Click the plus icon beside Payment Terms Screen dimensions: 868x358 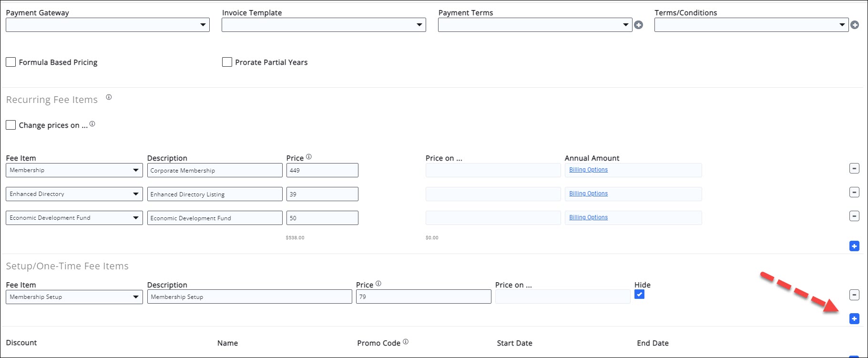point(638,25)
